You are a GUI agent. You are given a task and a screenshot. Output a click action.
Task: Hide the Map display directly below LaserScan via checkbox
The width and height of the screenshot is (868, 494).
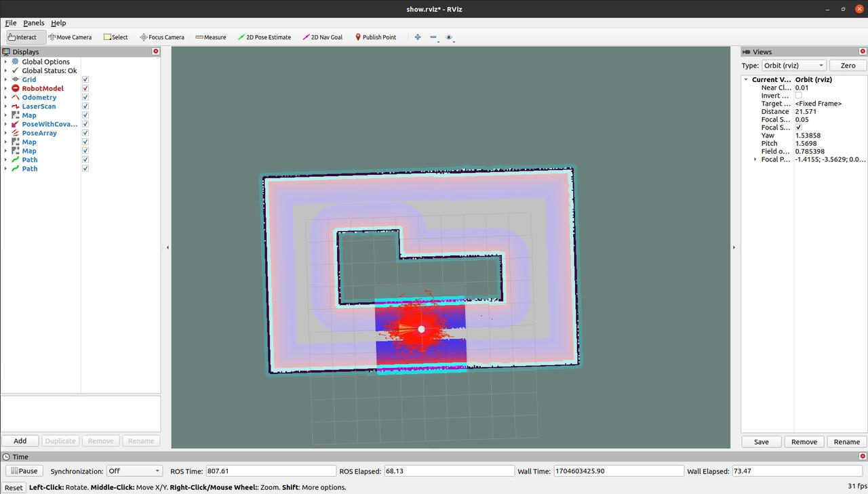point(85,115)
